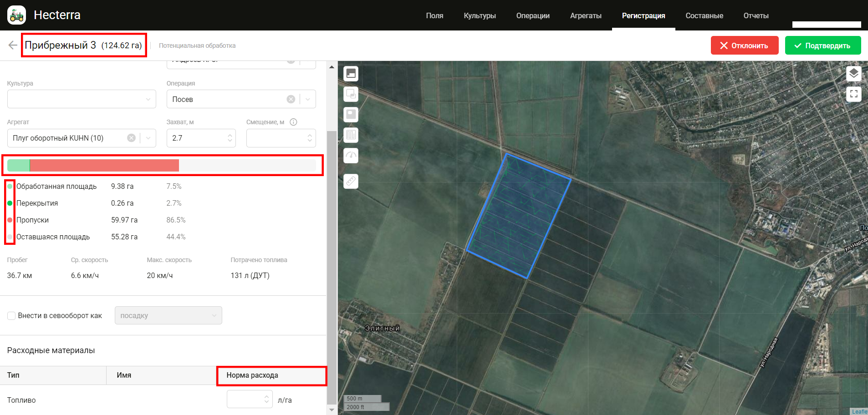Viewport: 868px width, 415px height.
Task: Check 'Внести в севооборот как' checkbox
Action: (11, 316)
